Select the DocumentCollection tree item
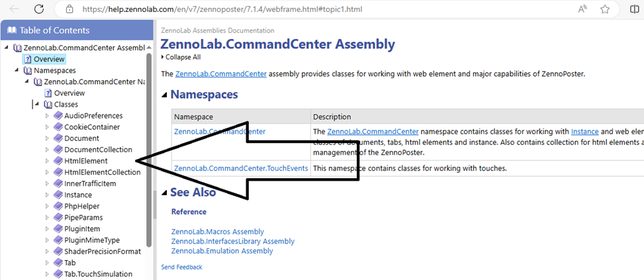Viewport: 644px width, 280px height. pos(98,150)
